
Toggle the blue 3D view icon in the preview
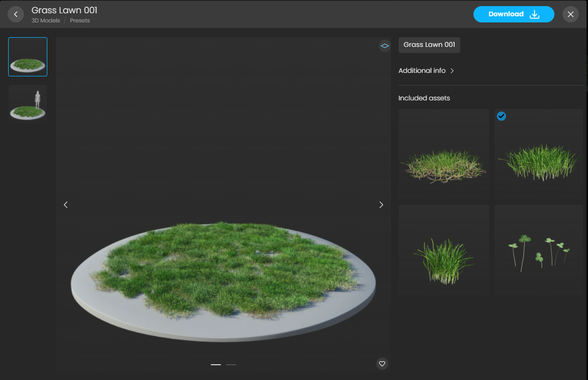point(385,46)
